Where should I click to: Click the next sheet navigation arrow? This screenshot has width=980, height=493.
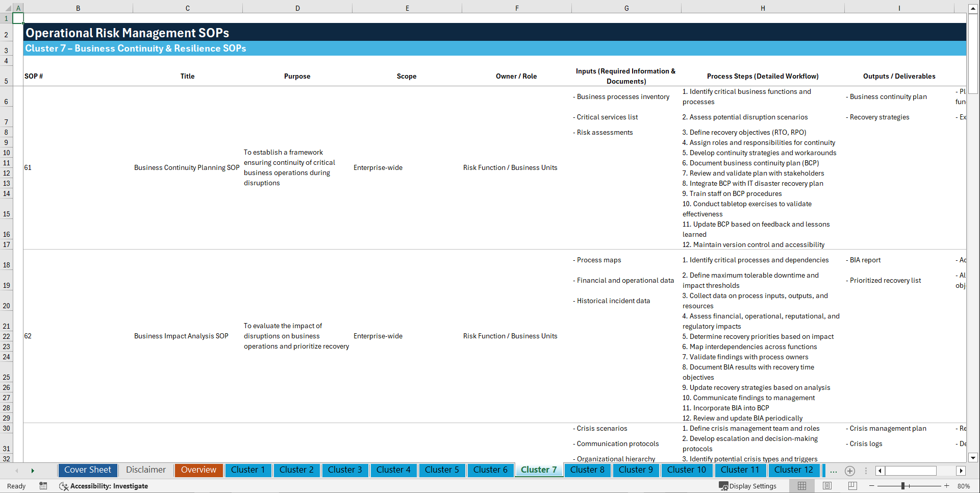[33, 471]
